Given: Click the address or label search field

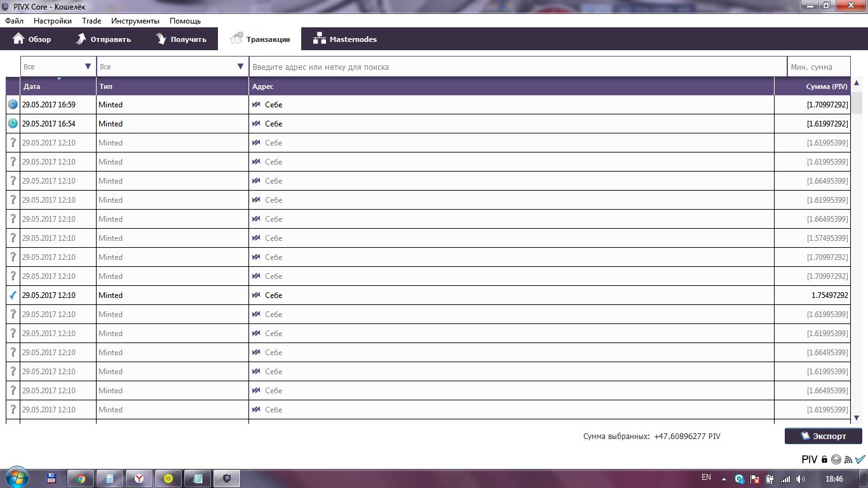Looking at the screenshot, I should (518, 67).
